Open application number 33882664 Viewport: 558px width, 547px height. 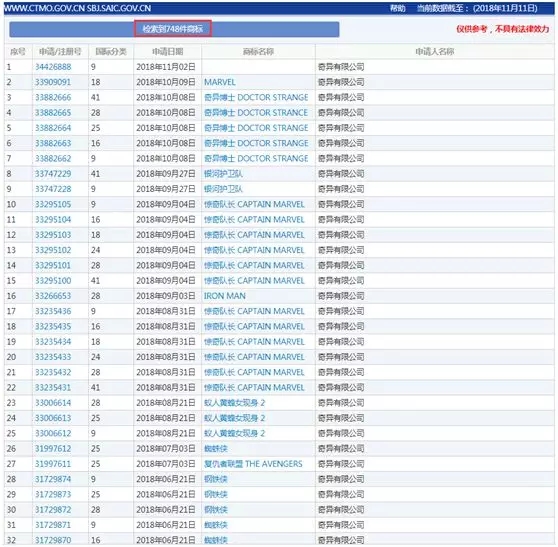(53, 128)
